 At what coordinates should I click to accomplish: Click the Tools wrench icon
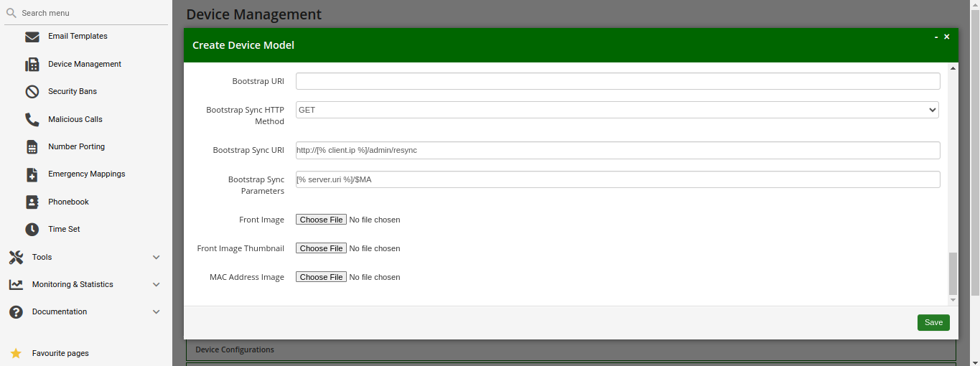pos(16,258)
